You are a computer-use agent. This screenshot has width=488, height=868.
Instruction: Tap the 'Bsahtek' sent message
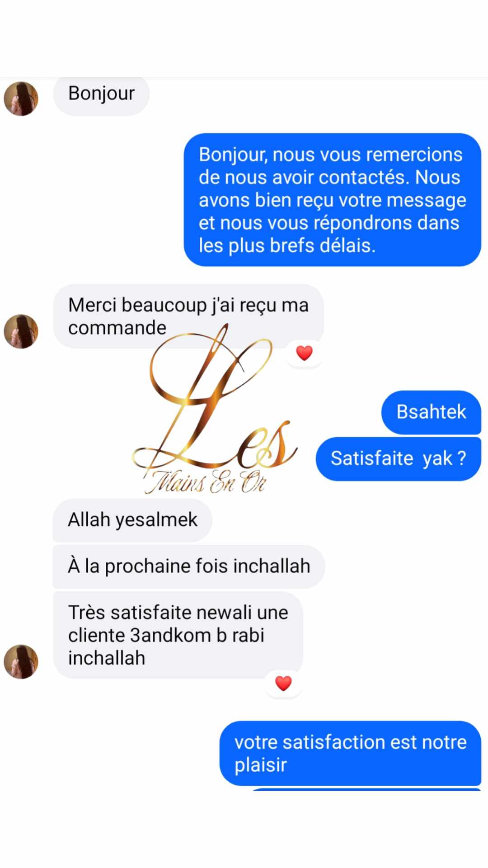431,412
